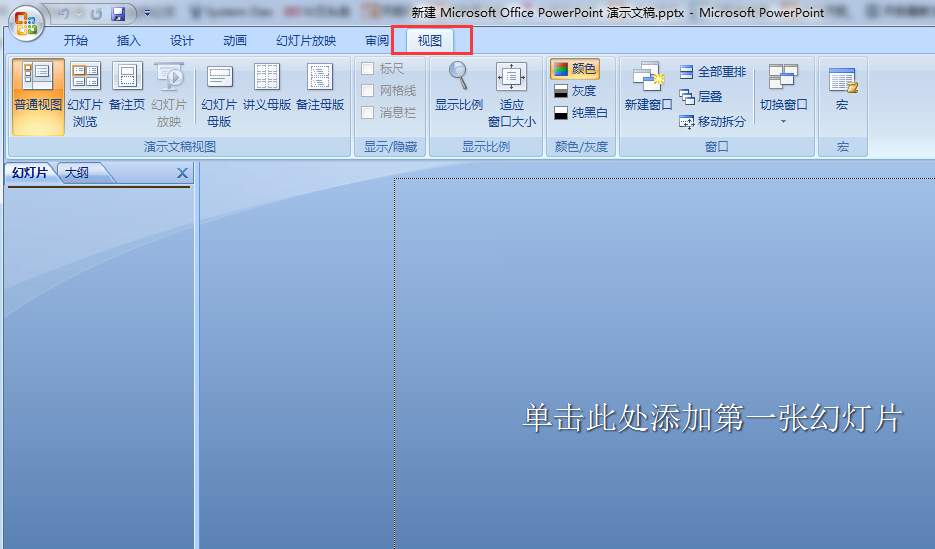Save the presentation with floppy disk icon
Viewport: 935px width, 549px height.
coord(119,13)
